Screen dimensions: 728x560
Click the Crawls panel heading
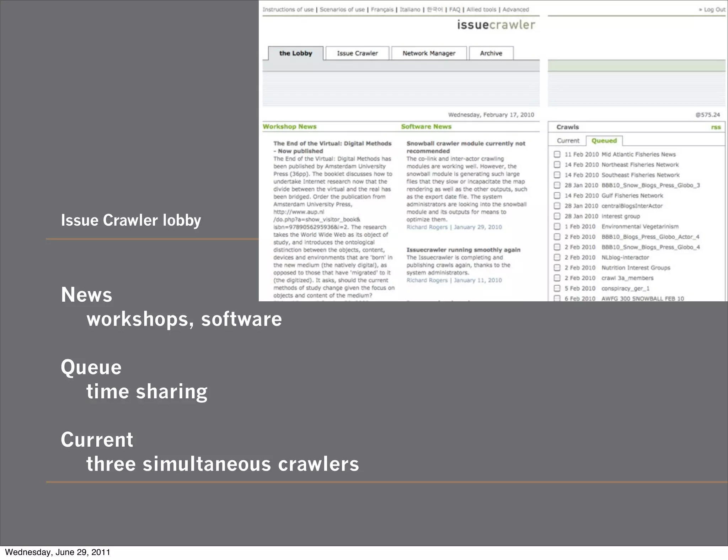point(568,127)
